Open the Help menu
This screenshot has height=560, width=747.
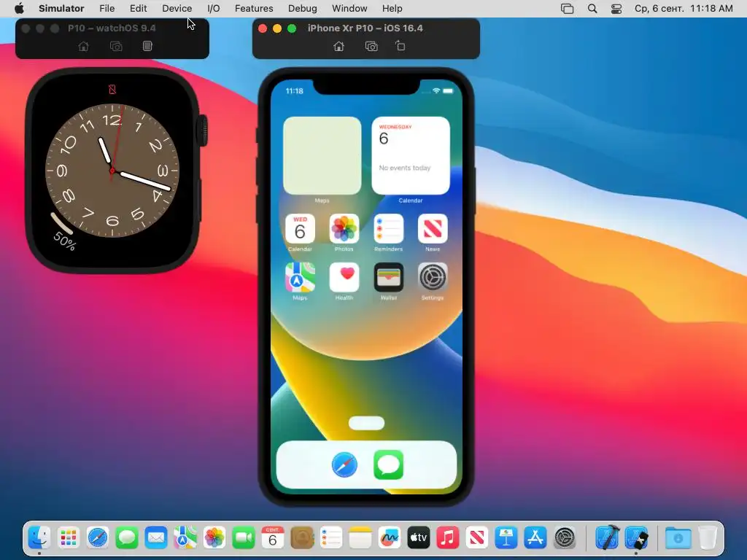[x=392, y=9]
